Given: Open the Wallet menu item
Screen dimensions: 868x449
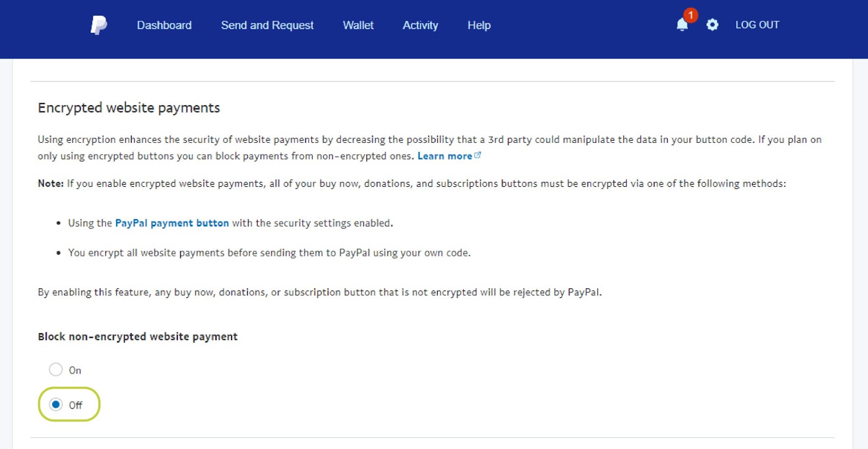Looking at the screenshot, I should click(x=358, y=25).
